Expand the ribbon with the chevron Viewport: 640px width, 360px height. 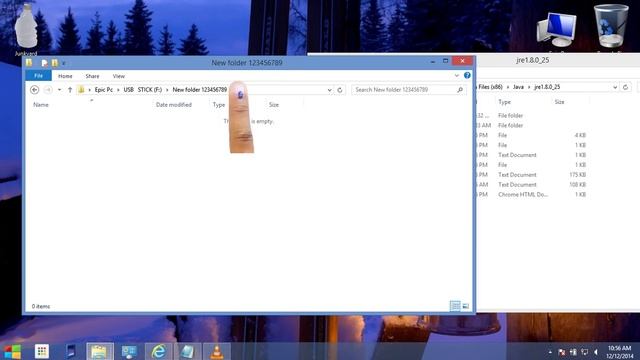(456, 76)
